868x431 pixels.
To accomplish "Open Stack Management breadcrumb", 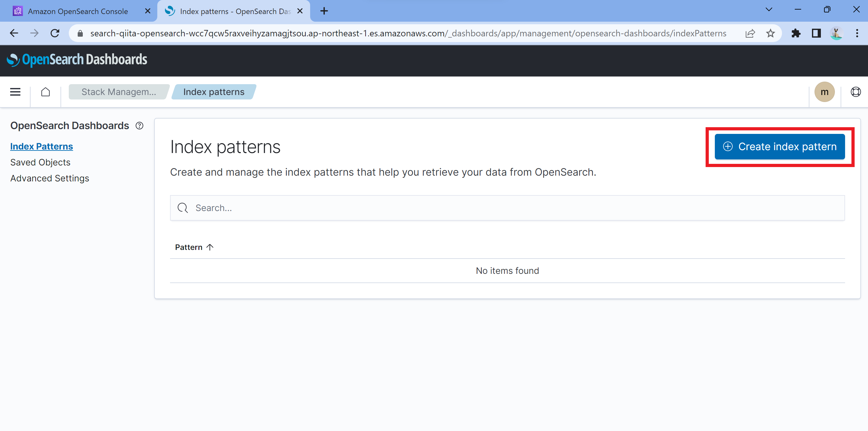I will point(118,92).
